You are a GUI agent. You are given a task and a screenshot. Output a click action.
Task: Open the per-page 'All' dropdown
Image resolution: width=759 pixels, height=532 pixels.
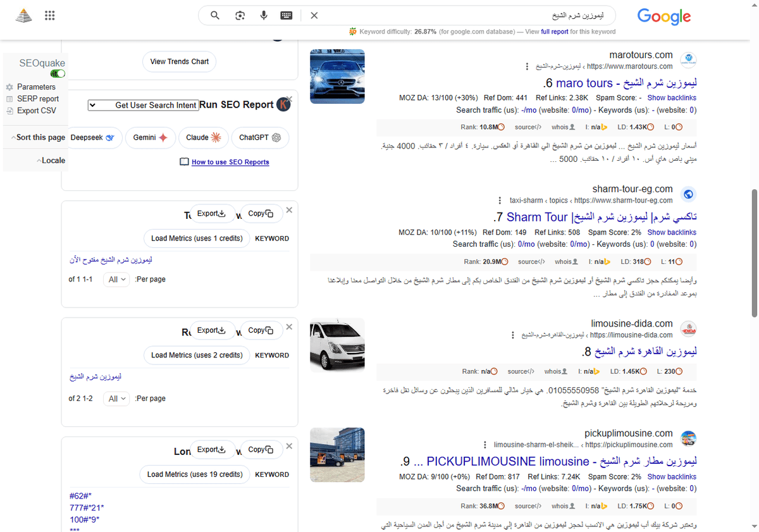pyautogui.click(x=116, y=279)
